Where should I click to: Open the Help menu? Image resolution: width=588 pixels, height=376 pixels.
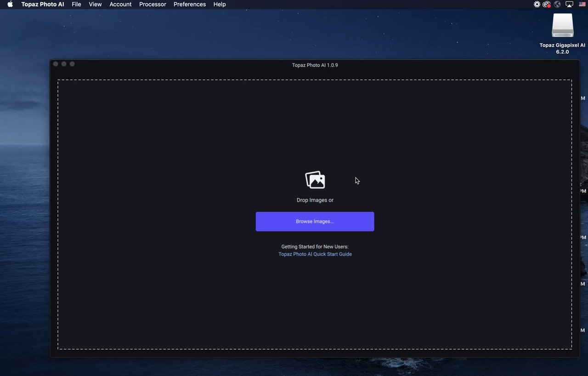pyautogui.click(x=220, y=4)
